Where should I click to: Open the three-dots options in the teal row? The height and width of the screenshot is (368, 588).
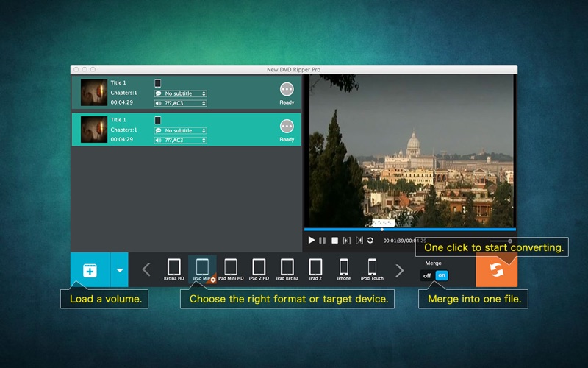pos(287,127)
